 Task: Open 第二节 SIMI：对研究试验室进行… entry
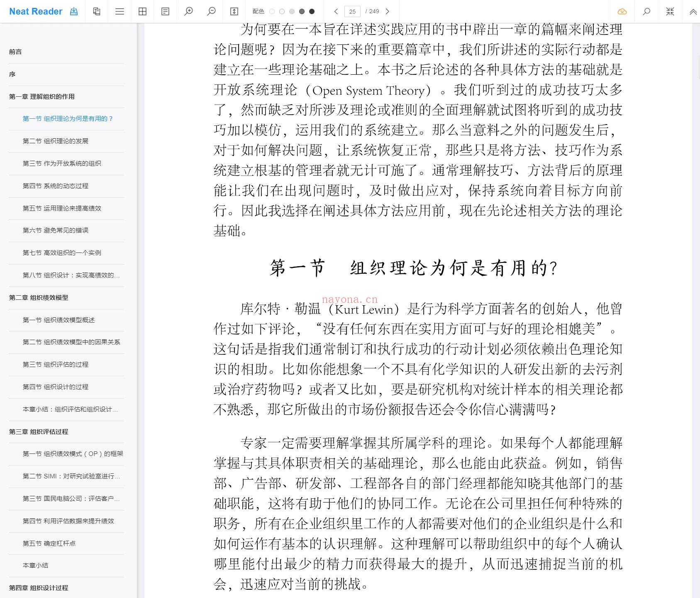[71, 476]
